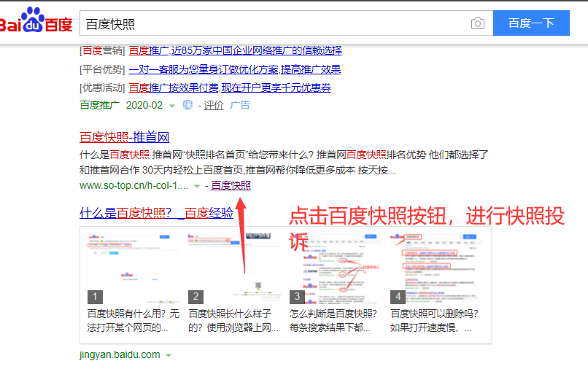Screen dimensions: 588x369
Task: Click caption 怎么判断是百度快照?每条搜索结果下都
Action: point(333,321)
